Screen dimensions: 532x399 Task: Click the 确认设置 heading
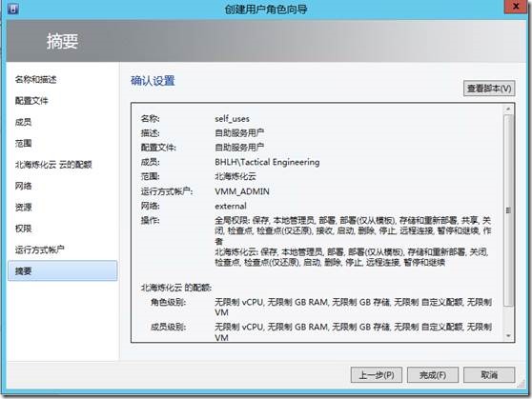coord(153,81)
